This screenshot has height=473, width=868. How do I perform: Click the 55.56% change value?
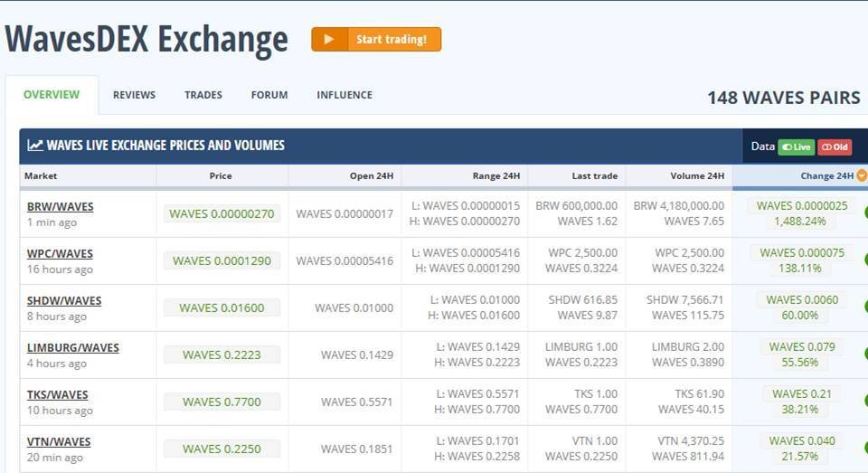point(800,363)
